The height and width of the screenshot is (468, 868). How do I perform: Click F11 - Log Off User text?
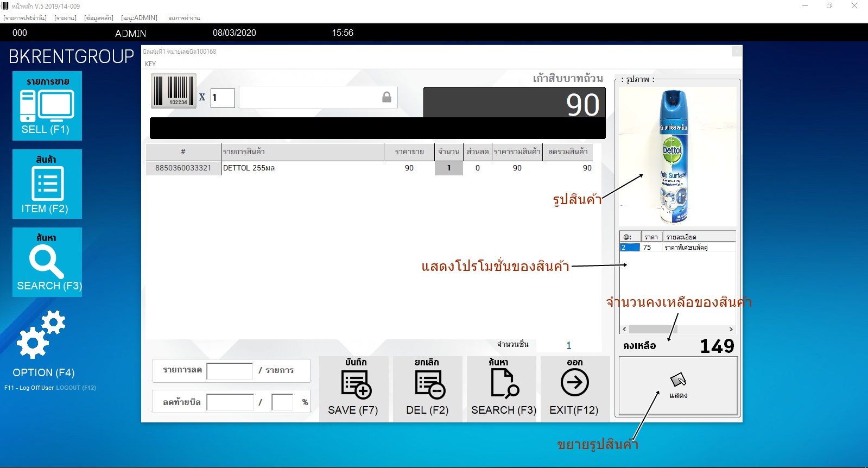[29, 388]
